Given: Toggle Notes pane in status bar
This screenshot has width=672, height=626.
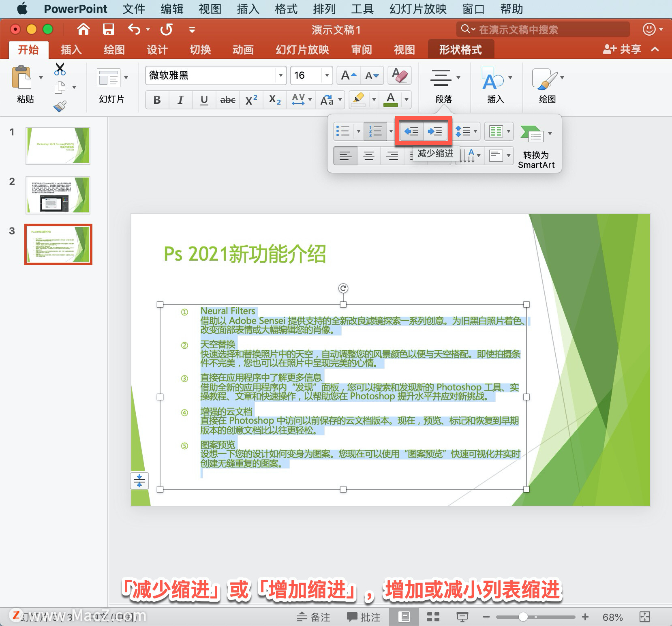Looking at the screenshot, I should (313, 617).
